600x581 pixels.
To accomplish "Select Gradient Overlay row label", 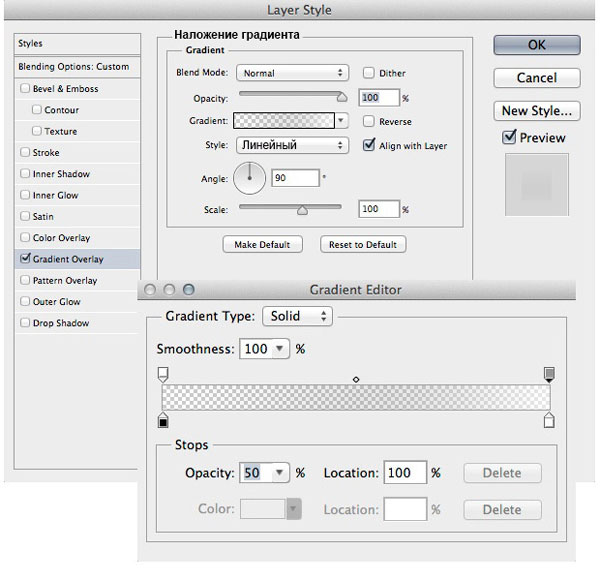I will tap(68, 259).
